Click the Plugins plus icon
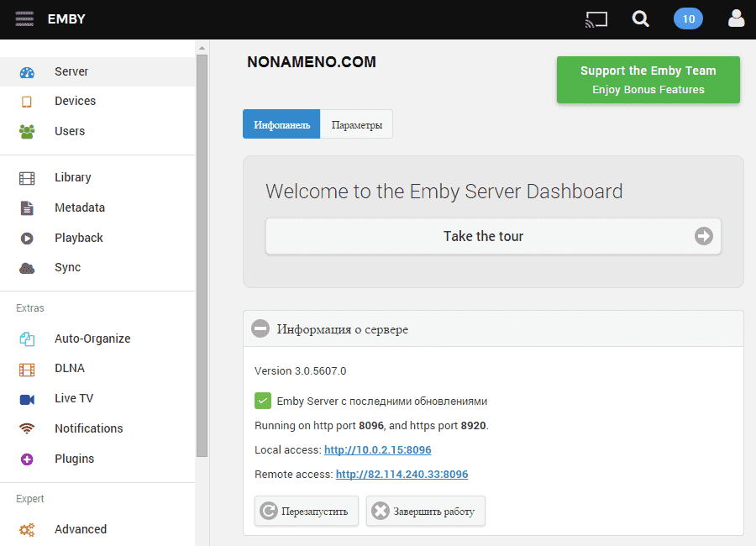Viewport: 756px width, 546px height. 27,459
